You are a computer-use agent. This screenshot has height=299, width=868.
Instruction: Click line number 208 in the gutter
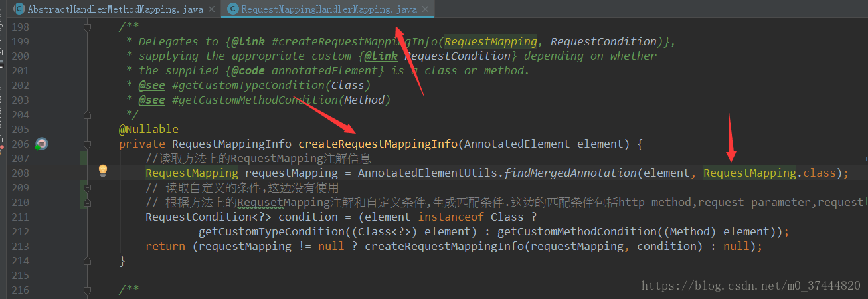click(21, 173)
